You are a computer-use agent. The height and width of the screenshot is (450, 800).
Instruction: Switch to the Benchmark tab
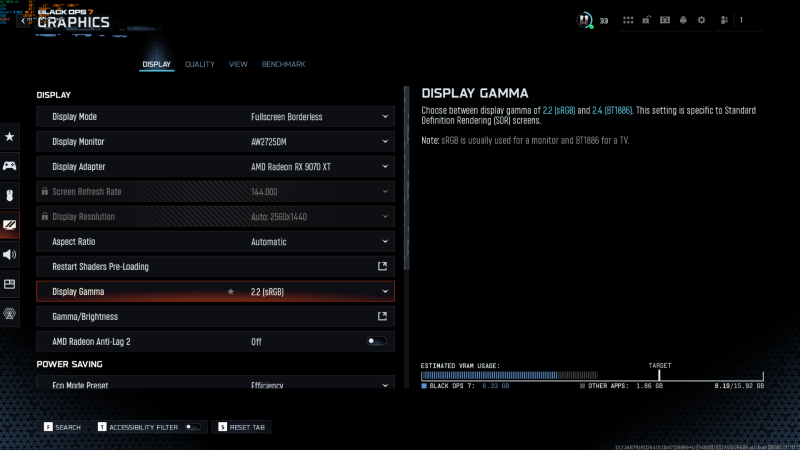pyautogui.click(x=283, y=64)
